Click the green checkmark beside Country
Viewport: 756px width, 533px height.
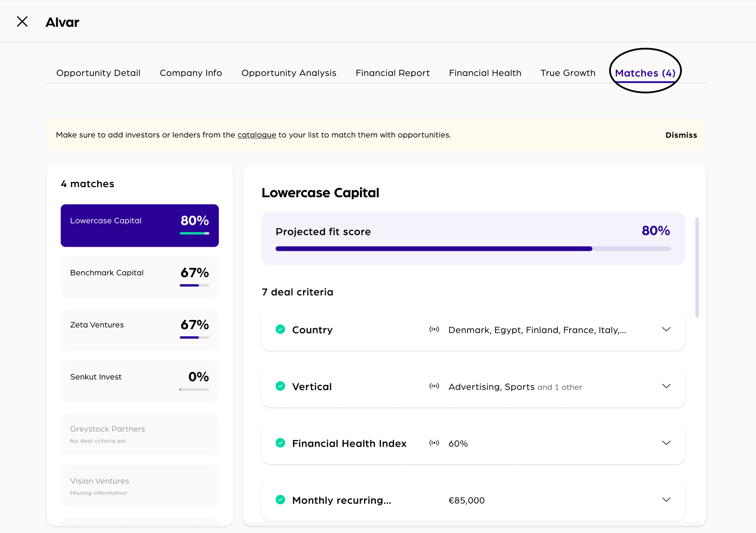click(280, 329)
